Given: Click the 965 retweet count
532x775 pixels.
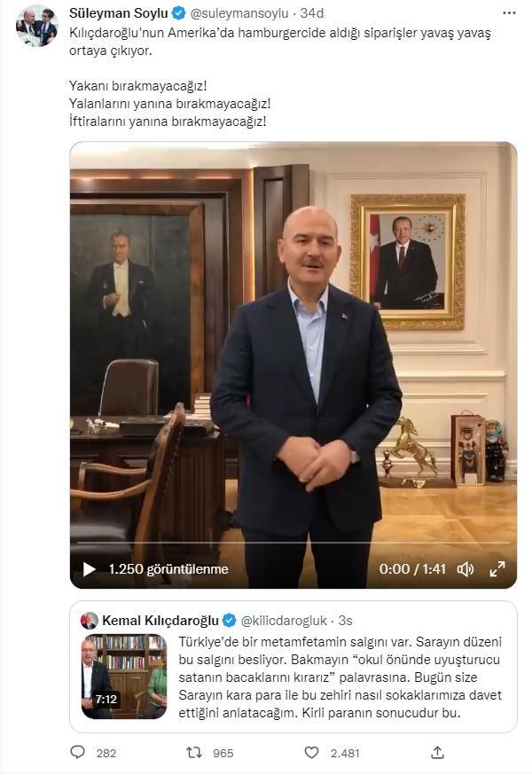Looking at the screenshot, I should [223, 753].
